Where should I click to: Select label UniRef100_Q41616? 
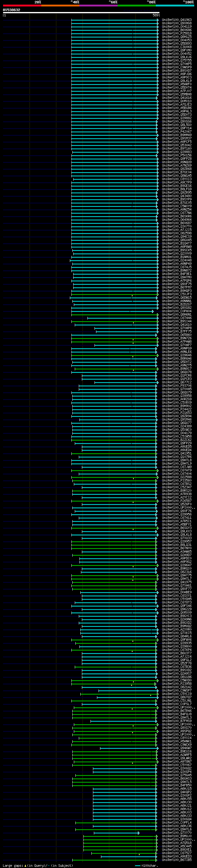pos(176,98)
